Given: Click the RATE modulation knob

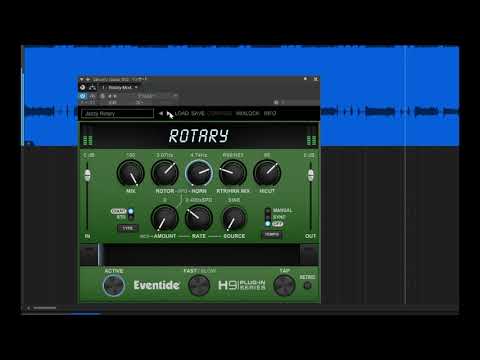Looking at the screenshot, I should [x=199, y=218].
